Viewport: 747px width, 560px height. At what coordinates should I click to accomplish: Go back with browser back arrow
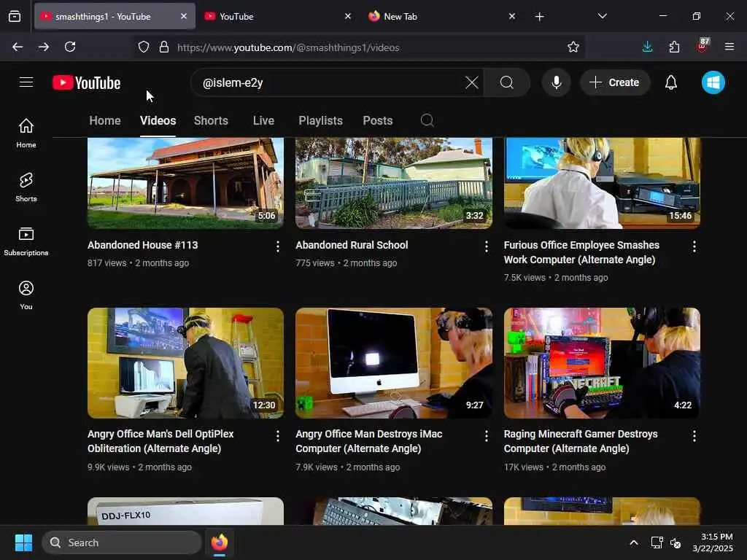pyautogui.click(x=18, y=47)
